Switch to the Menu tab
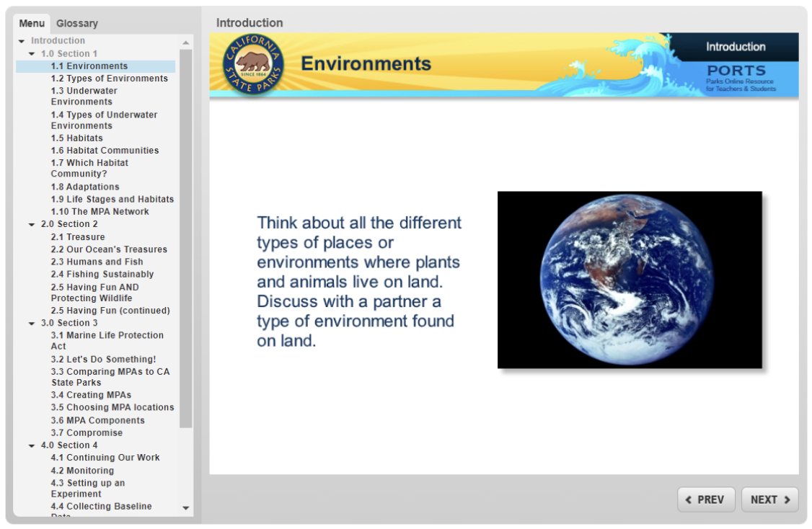 click(x=32, y=23)
